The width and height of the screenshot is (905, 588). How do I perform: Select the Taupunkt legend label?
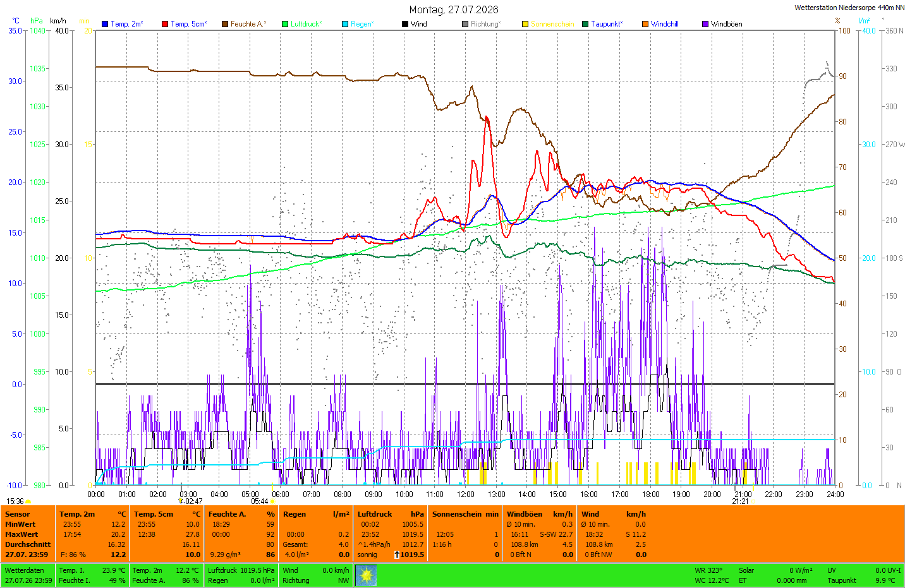(607, 24)
